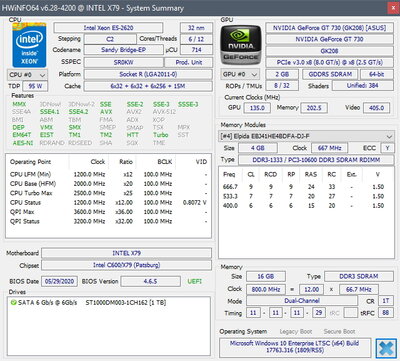Expand the Elpida memory module dropdown

(306, 136)
